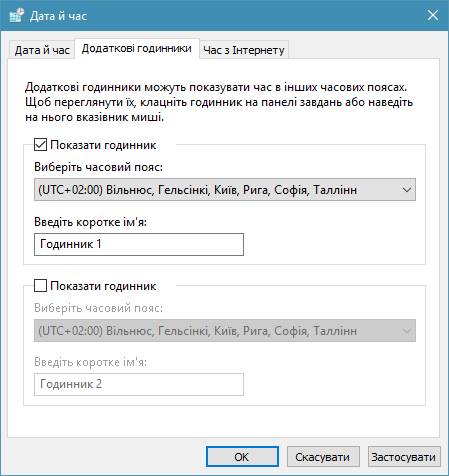Screen dimensions: 449x476
Task: Enable the second Показати годинник checkbox
Action: point(40,286)
